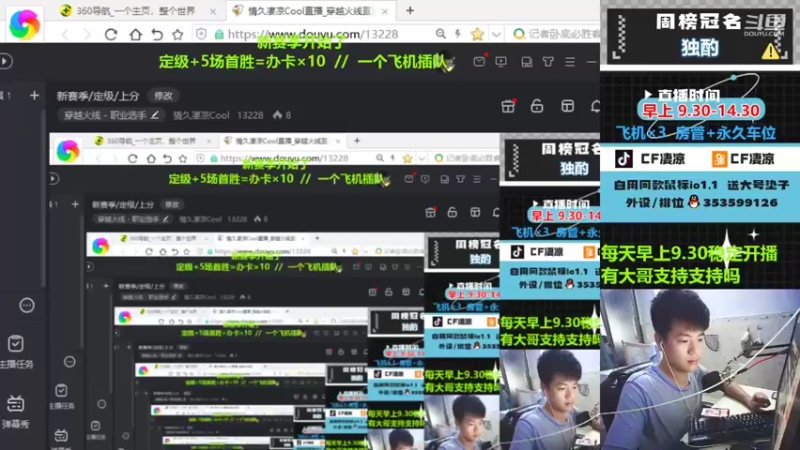Select the 情久凄凉Cool直播 browser tab

coord(310,11)
